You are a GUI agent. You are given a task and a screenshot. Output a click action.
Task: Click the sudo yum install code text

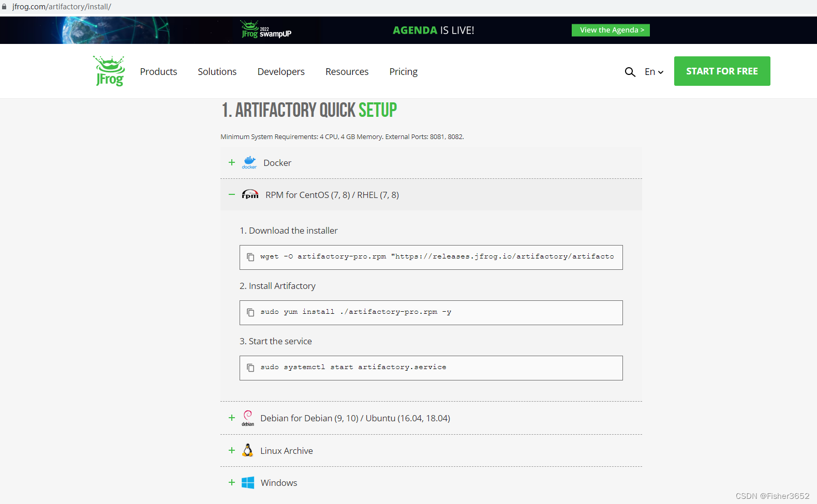point(356,312)
